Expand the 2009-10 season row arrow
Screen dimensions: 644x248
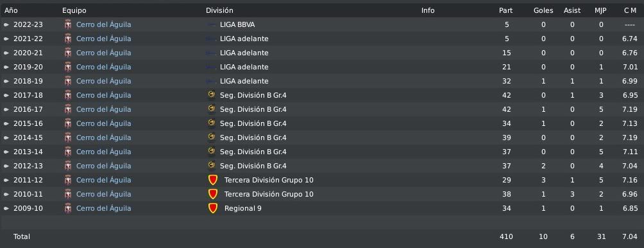tap(6, 208)
